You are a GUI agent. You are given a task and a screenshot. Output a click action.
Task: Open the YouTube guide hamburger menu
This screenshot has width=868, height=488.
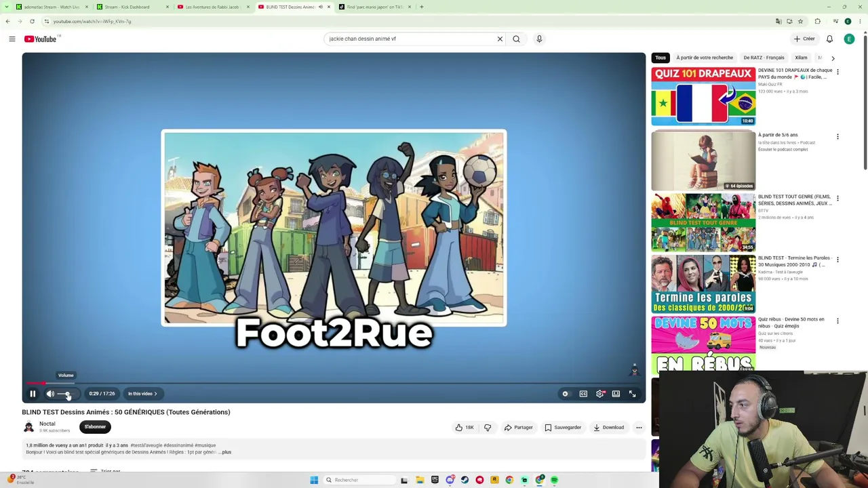tap(12, 39)
